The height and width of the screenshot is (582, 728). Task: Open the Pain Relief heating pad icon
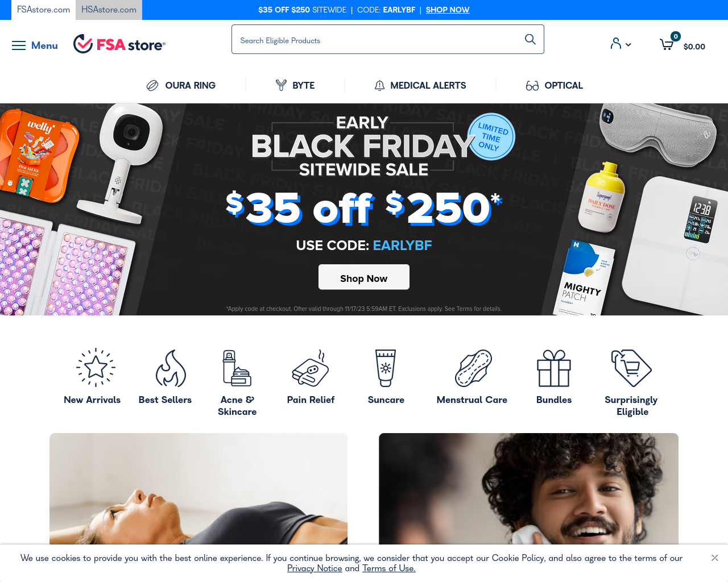point(311,368)
